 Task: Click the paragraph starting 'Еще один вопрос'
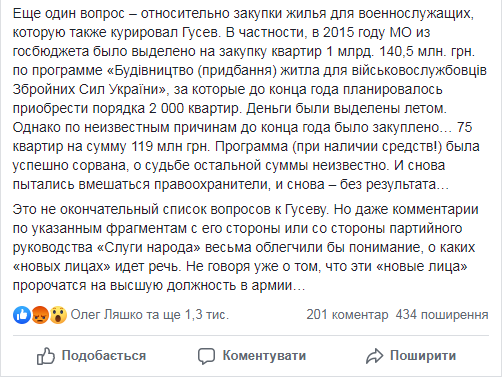point(249,99)
